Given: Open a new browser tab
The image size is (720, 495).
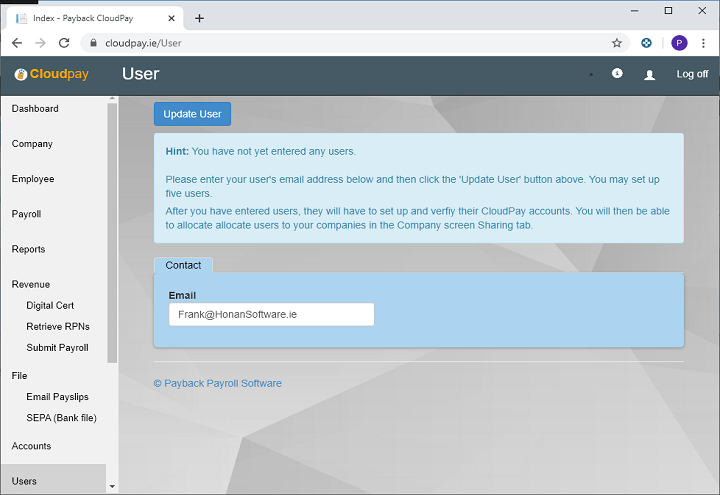Looking at the screenshot, I should [199, 18].
